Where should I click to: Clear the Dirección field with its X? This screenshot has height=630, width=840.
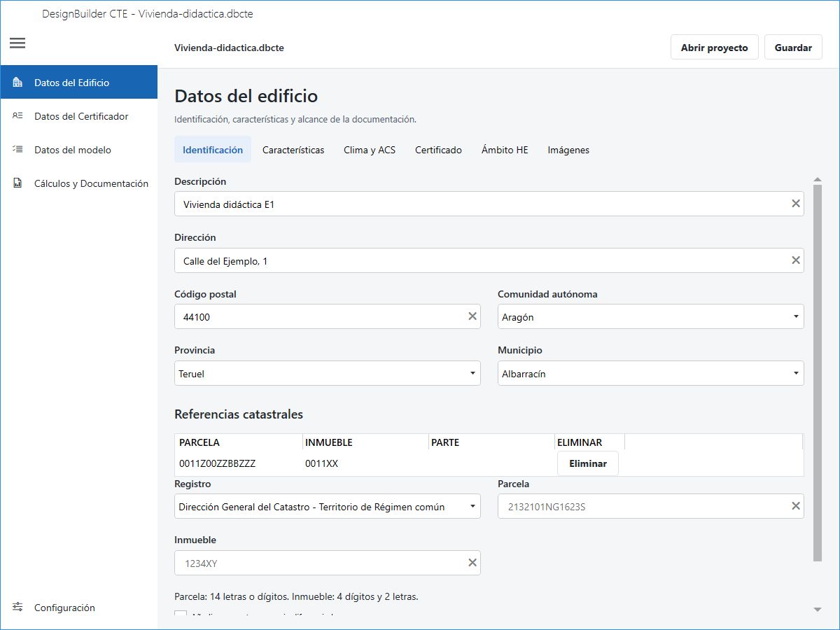[x=795, y=260]
